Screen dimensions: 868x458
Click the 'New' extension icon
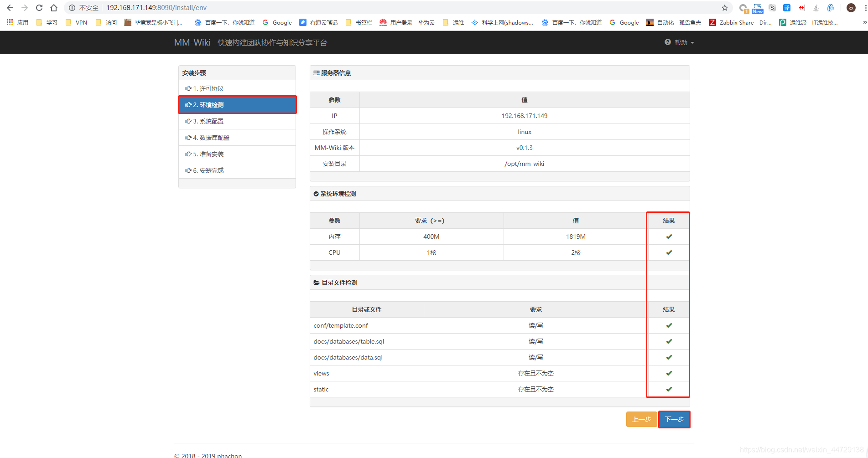pyautogui.click(x=758, y=8)
